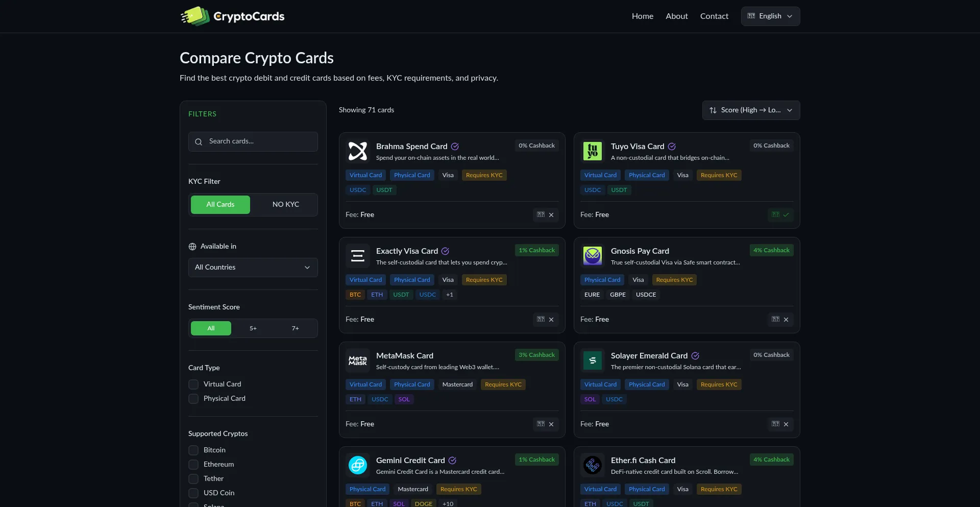
Task: Click the EURE tag on Gnosis Pay Card
Action: tap(592, 295)
